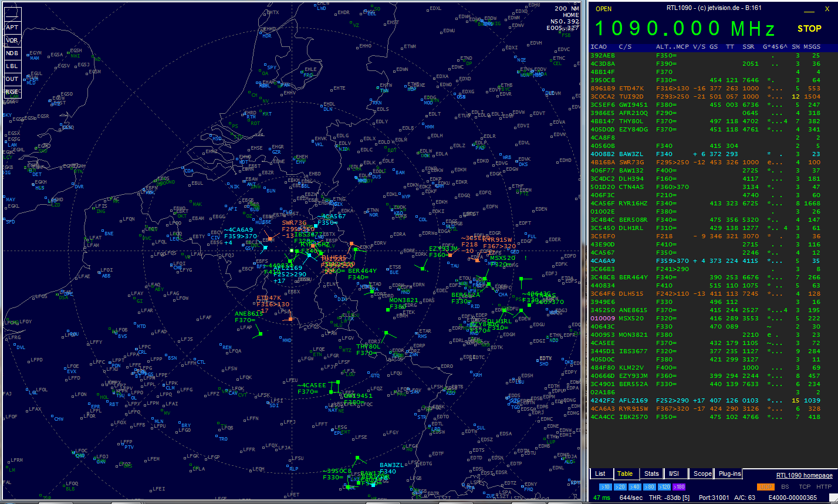Toggle APT airport display on radar map
Image resolution: width=838 pixels, height=504 pixels.
tap(12, 27)
